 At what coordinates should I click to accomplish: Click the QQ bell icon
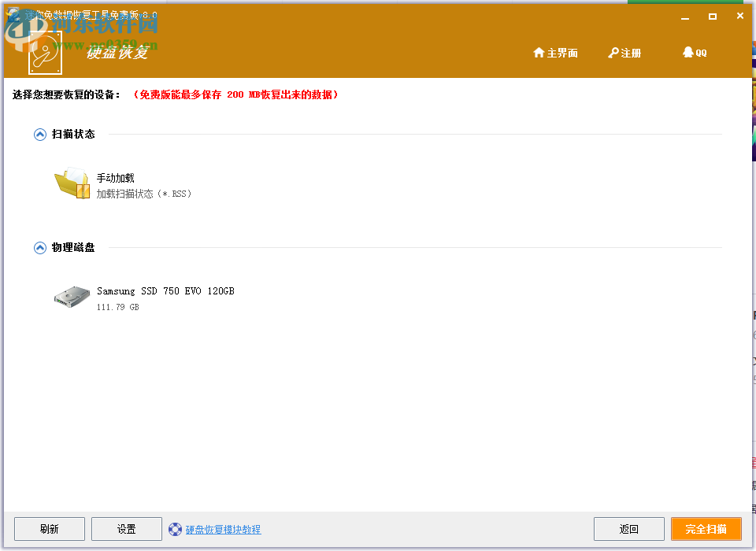687,53
